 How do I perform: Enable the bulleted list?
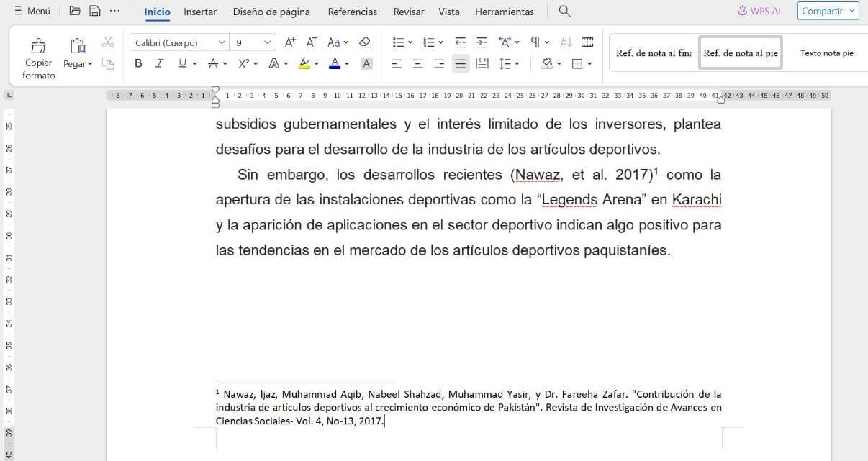click(399, 41)
